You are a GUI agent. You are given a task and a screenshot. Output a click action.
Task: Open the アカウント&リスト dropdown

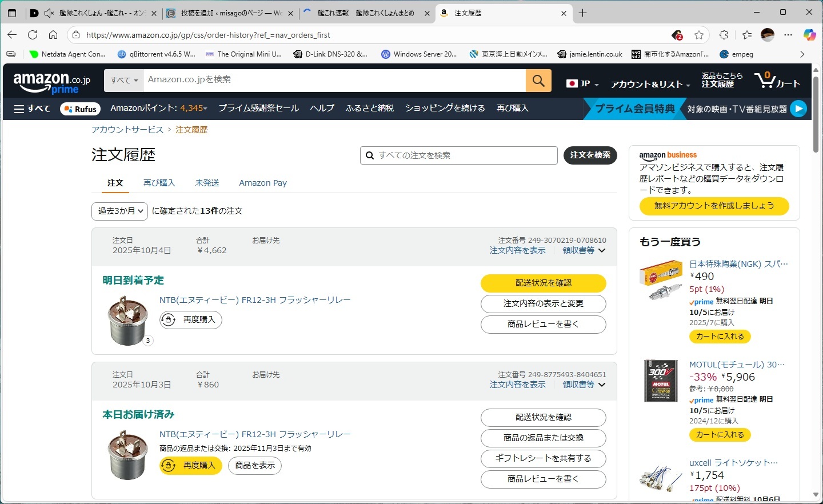pyautogui.click(x=650, y=84)
